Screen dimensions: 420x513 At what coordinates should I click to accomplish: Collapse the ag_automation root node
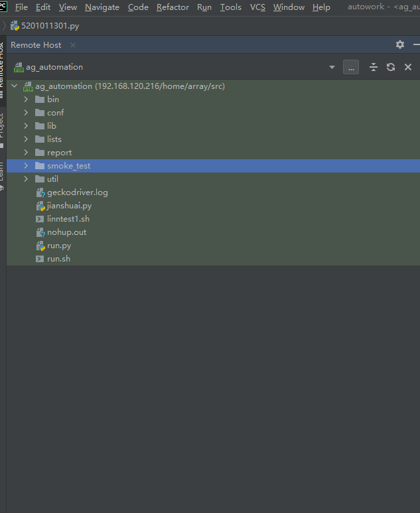pos(15,86)
